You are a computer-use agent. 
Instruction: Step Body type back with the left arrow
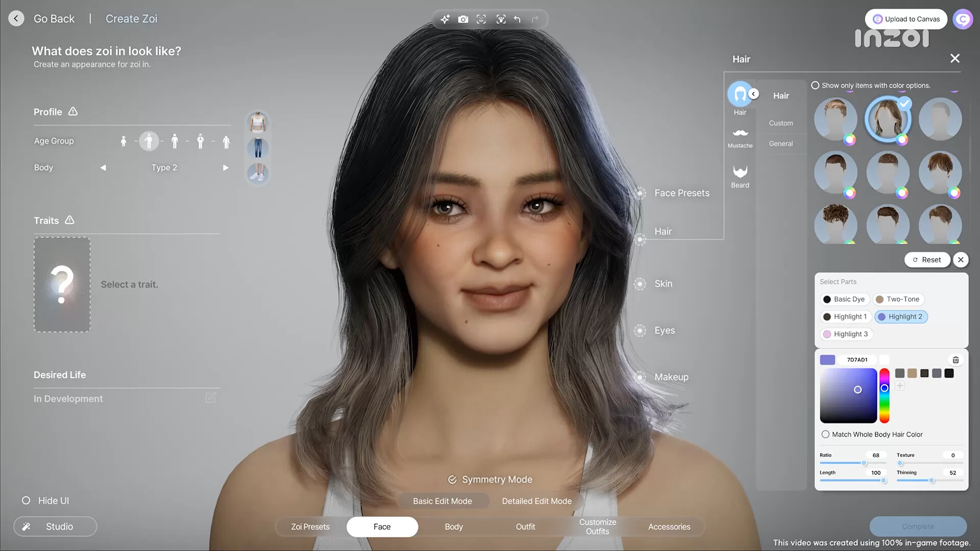(x=103, y=167)
